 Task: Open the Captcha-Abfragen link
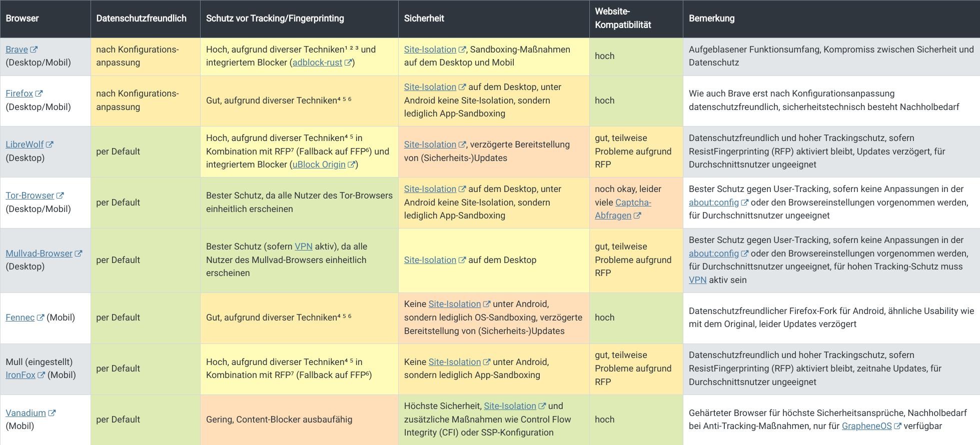tap(623, 209)
